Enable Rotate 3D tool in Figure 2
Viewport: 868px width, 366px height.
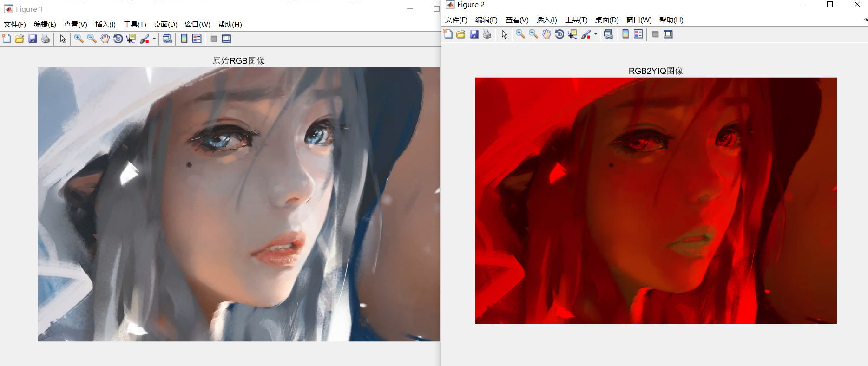(559, 34)
